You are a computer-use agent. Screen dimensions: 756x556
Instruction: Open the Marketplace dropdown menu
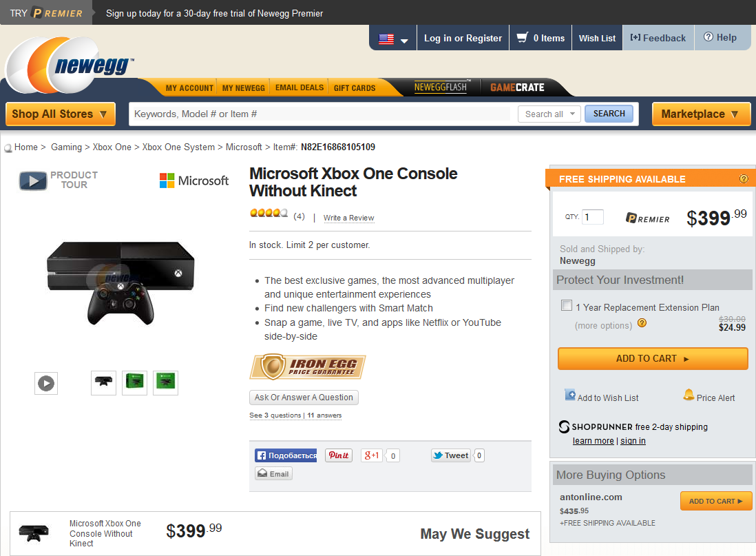pos(701,114)
